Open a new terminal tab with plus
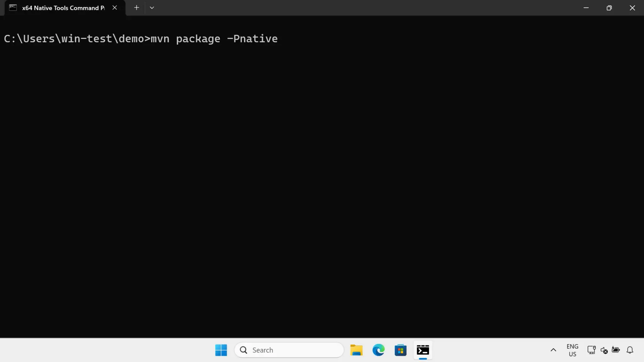Image resolution: width=644 pixels, height=362 pixels. (136, 8)
